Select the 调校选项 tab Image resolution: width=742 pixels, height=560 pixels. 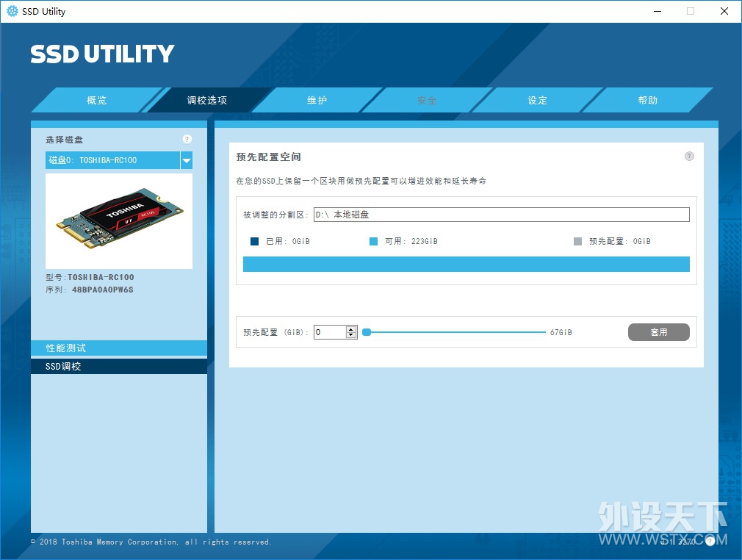click(206, 101)
